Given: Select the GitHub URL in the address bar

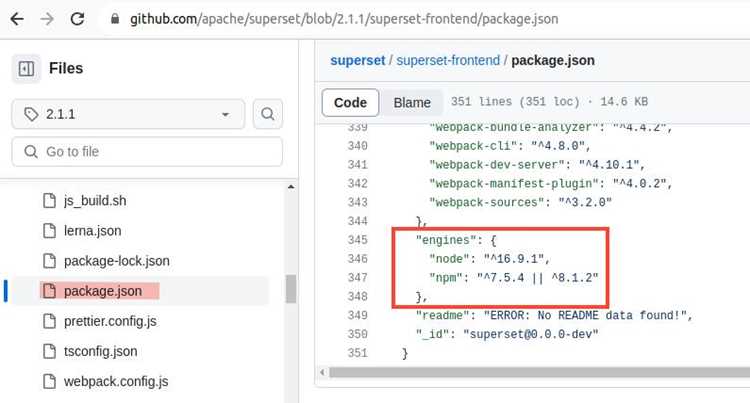Looking at the screenshot, I should point(344,19).
